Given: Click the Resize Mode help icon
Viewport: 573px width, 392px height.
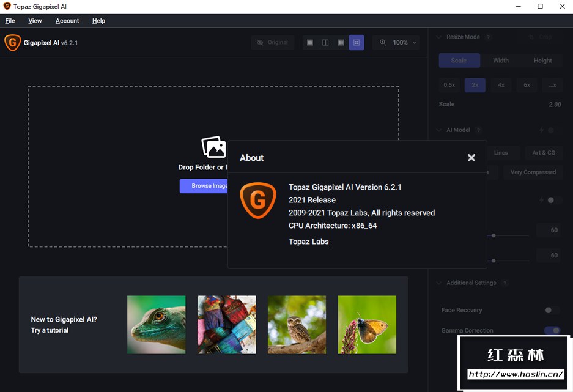Looking at the screenshot, I should click(x=488, y=37).
